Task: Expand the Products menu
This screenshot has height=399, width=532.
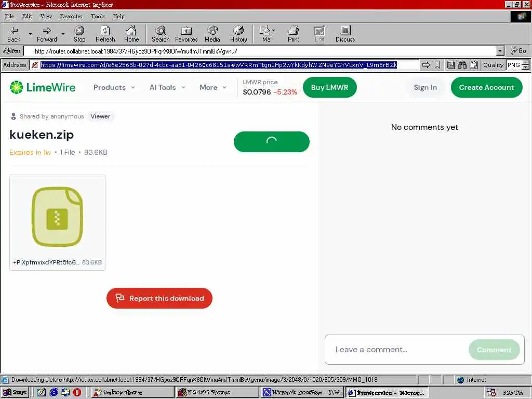Action: point(114,87)
